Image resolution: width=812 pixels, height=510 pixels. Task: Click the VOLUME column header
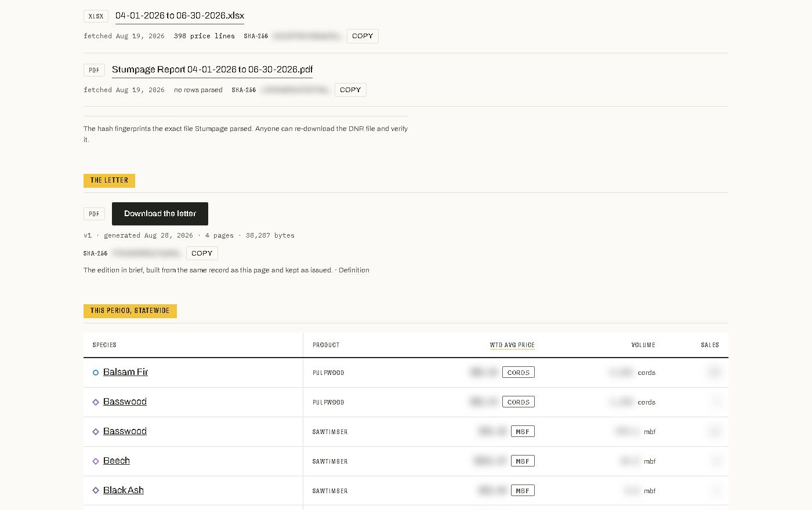643,345
